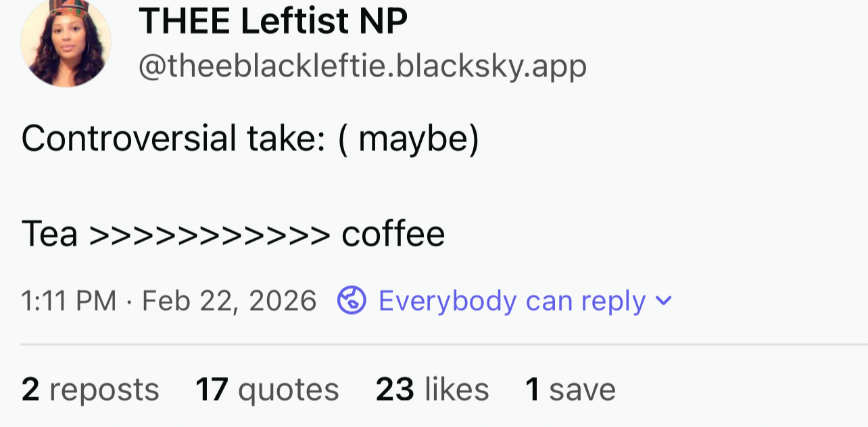
Task: Click the word "coffee" in the post
Action: click(x=393, y=235)
